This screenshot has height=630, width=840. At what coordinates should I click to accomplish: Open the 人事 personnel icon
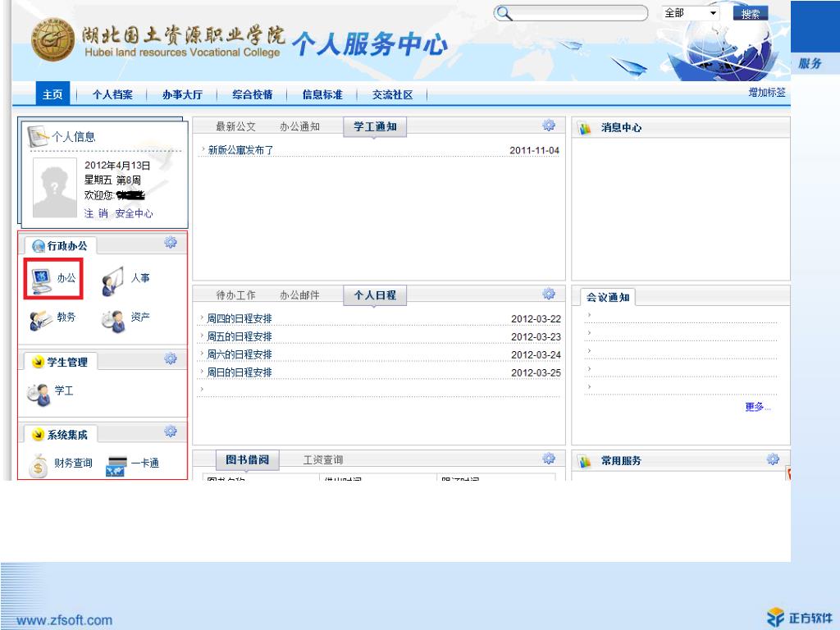pos(112,281)
